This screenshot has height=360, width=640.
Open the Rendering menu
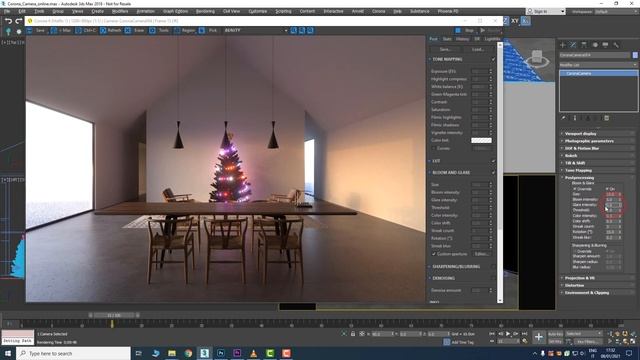[205, 11]
